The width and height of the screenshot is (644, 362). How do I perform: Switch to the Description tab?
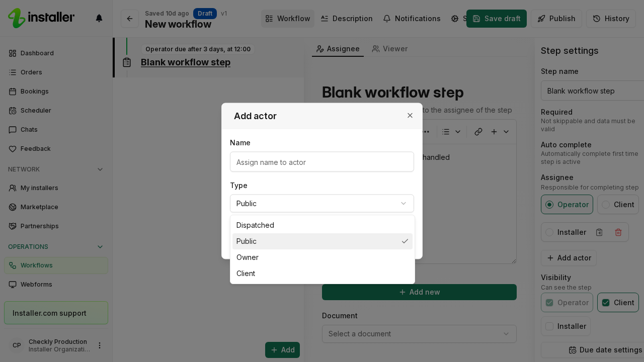coord(347,19)
